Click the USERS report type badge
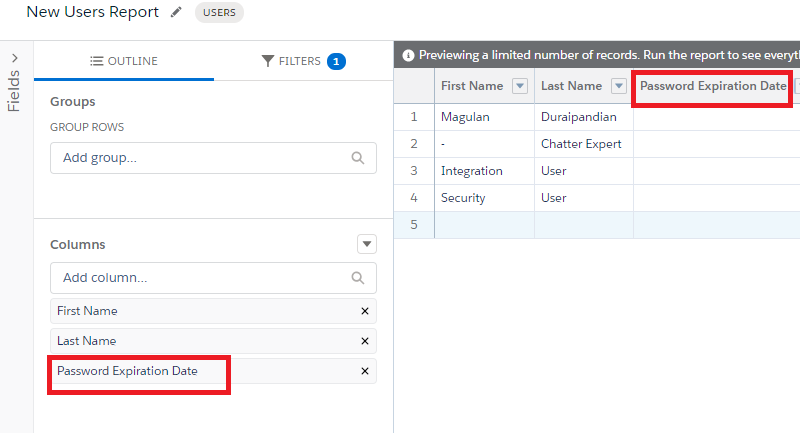The height and width of the screenshot is (433, 800). pyautogui.click(x=220, y=13)
